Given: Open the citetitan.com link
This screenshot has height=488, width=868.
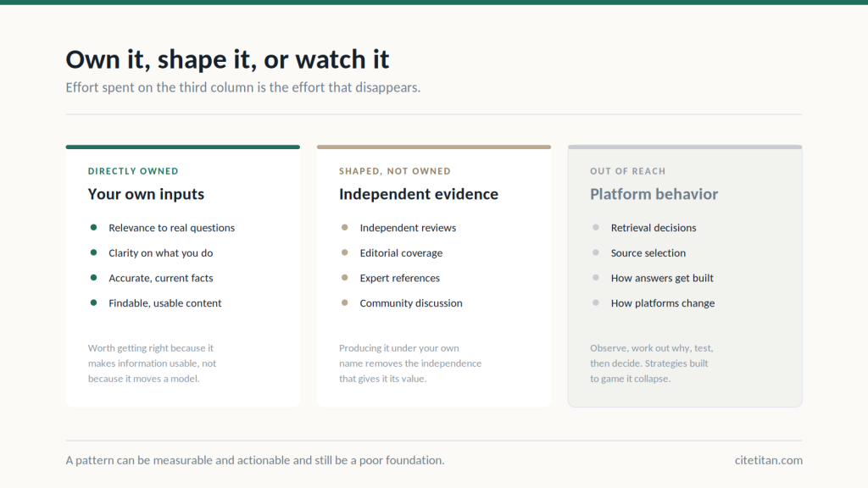Looking at the screenshot, I should click(768, 460).
